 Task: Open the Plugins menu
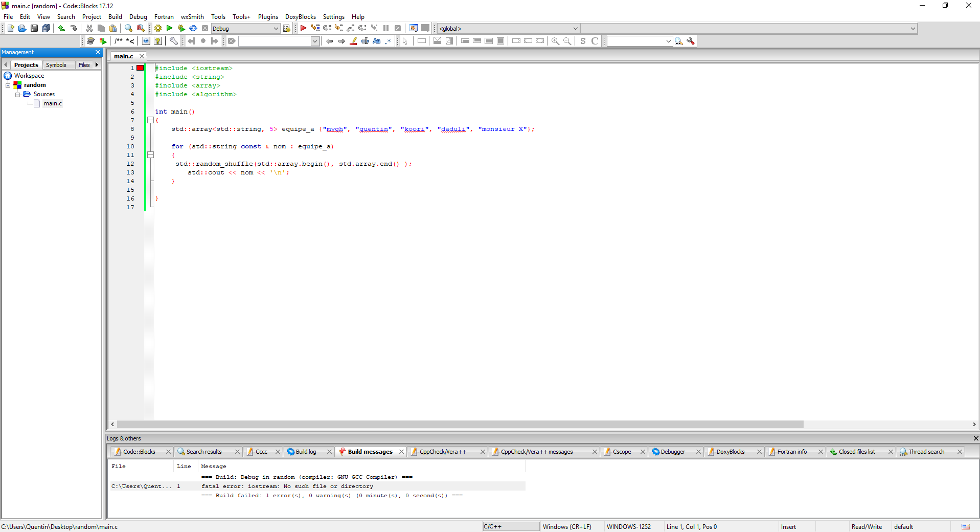268,17
